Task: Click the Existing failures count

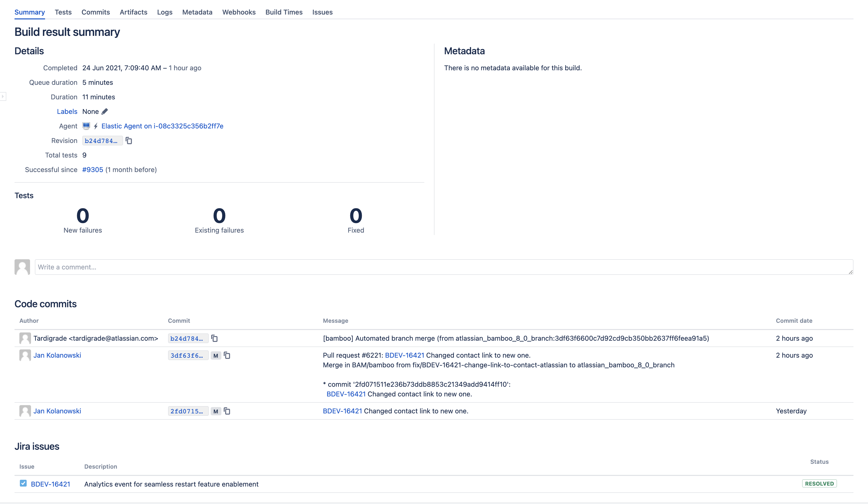Action: click(219, 215)
